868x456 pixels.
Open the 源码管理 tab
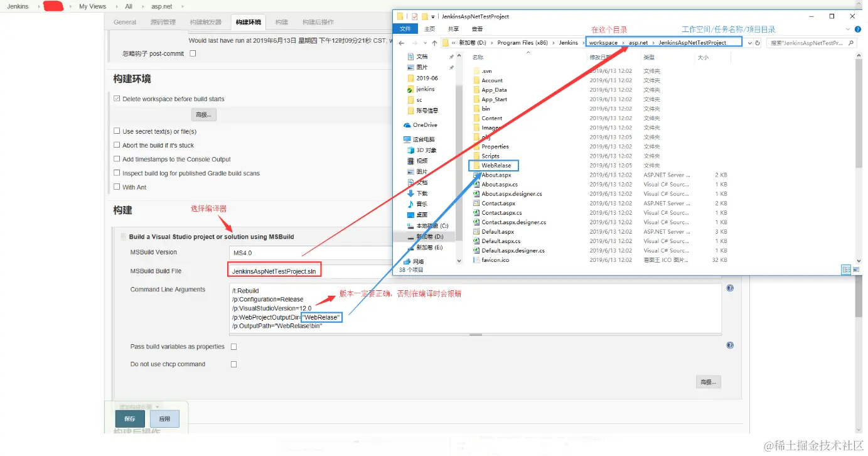point(163,22)
